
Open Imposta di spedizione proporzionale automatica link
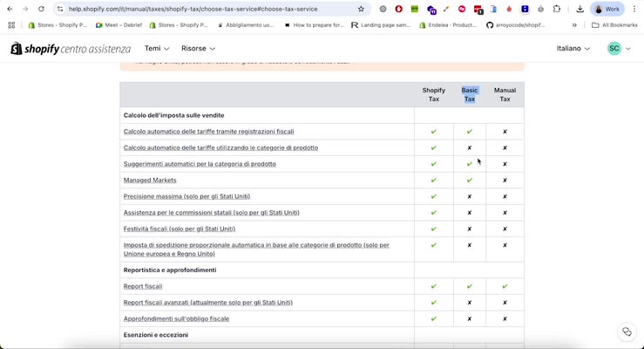point(256,250)
